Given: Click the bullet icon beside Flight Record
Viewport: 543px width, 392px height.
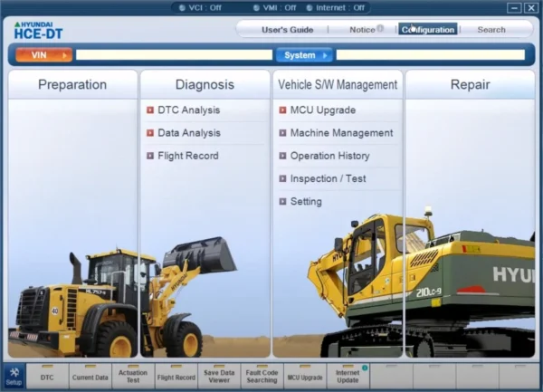Looking at the screenshot, I should click(x=150, y=156).
